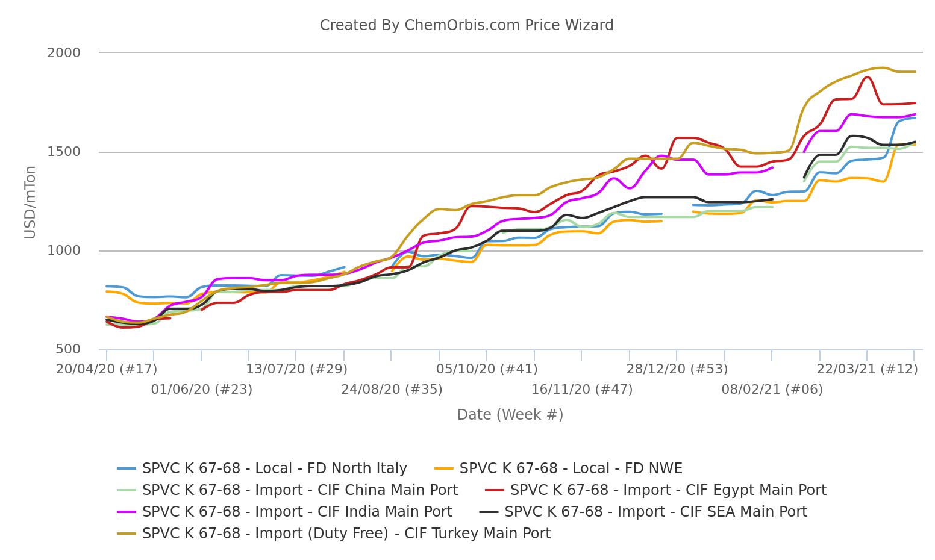Screen dimensions: 935x560
Task: Click the gold Turkey legend line marker
Action: (x=127, y=534)
